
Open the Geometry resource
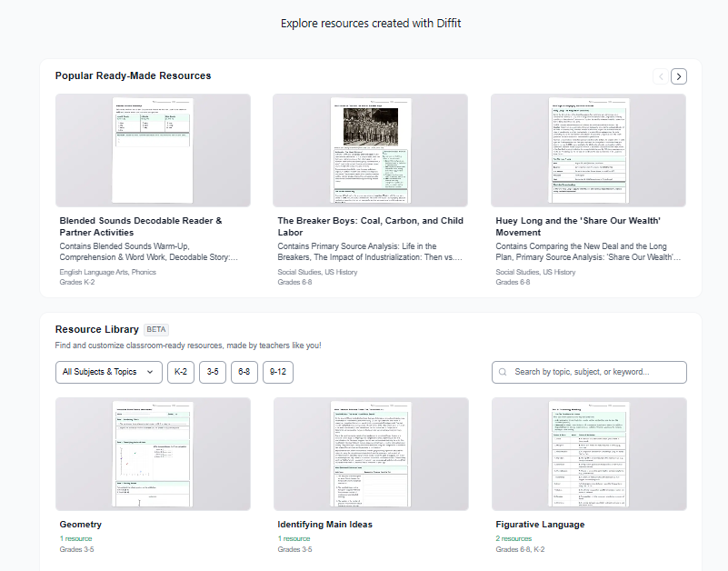80,525
